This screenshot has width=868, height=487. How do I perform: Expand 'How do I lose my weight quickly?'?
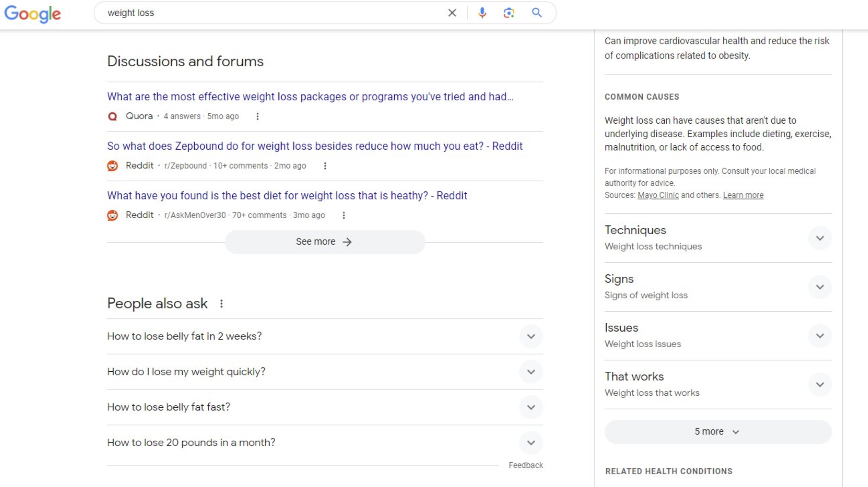[531, 372]
